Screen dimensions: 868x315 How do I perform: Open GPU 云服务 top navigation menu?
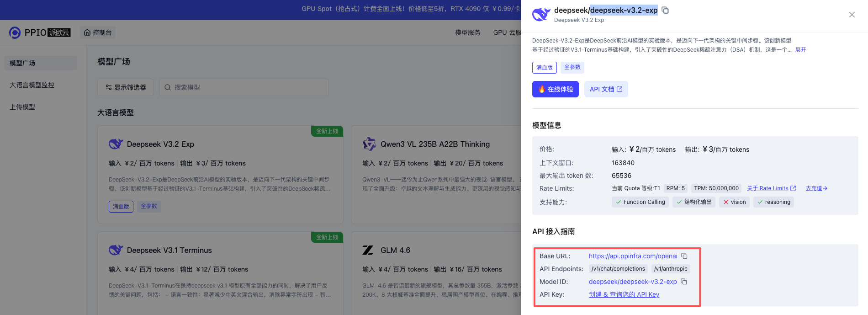pos(507,32)
